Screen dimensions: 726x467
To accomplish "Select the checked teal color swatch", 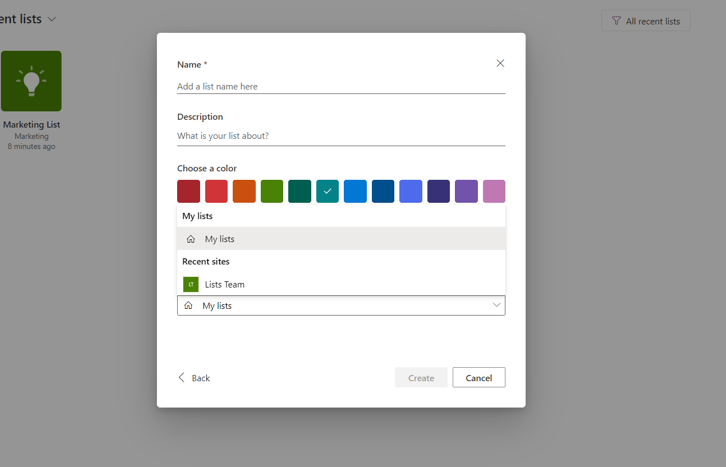I will [327, 191].
